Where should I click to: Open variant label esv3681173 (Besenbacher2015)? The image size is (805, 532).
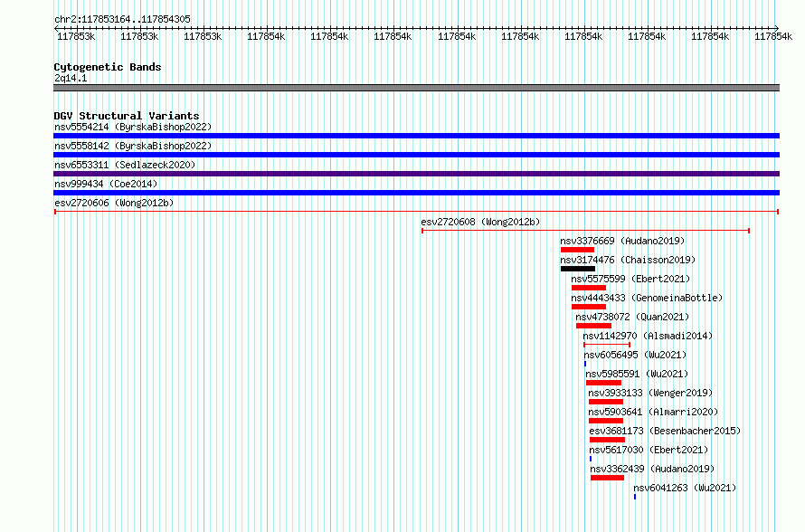pyautogui.click(x=665, y=431)
